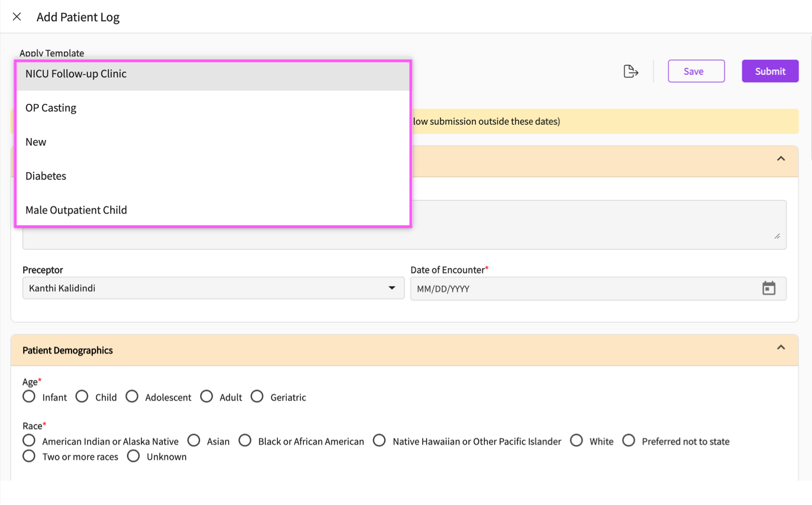This screenshot has width=812, height=505.
Task: Choose NICU Follow-up Clinic template
Action: 76,74
